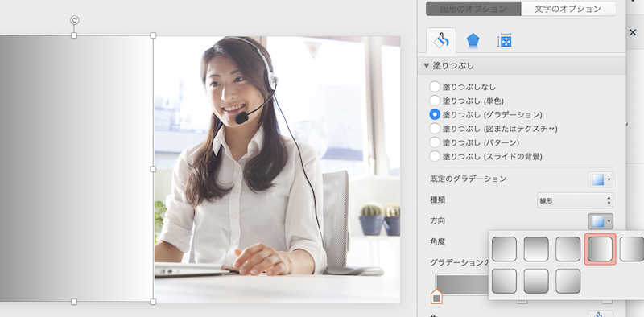Screen dimensions: 644x317
Task: Choose direction dark top-right to light bottom-left
Action: [x=568, y=249]
